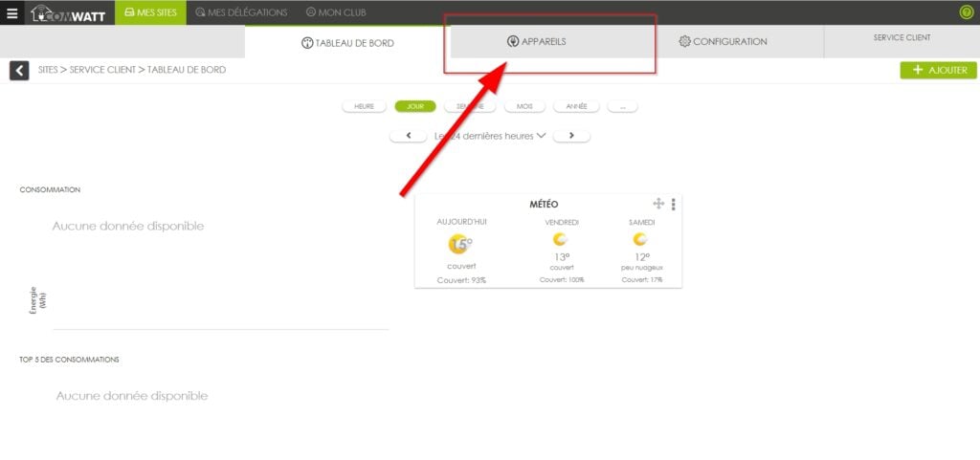The height and width of the screenshot is (460, 980).
Task: Click the Météo widget move handle
Action: 658,204
